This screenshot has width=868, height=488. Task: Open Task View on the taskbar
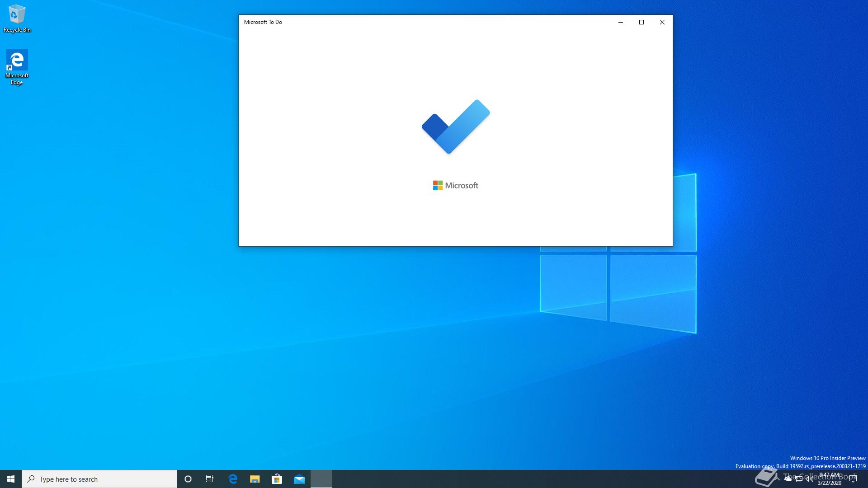pyautogui.click(x=210, y=479)
